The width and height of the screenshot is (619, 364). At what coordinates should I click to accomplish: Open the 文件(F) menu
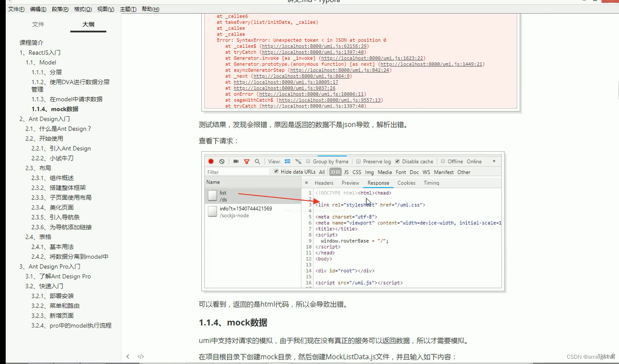[16, 9]
